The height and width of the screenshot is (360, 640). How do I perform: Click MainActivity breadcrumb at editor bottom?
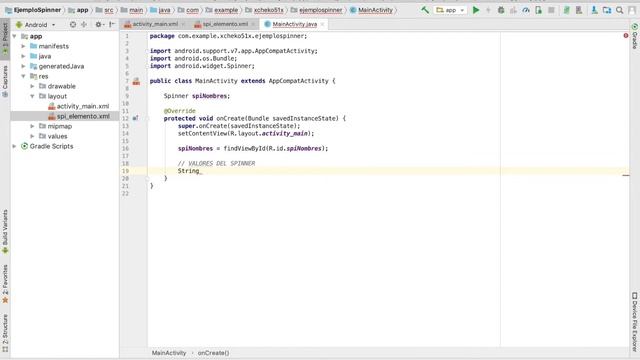(x=169, y=353)
